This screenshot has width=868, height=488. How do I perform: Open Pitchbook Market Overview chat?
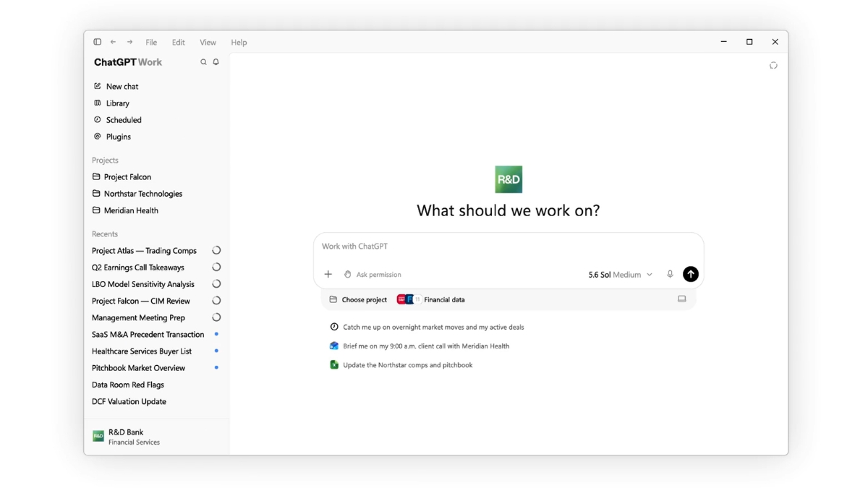pos(138,368)
